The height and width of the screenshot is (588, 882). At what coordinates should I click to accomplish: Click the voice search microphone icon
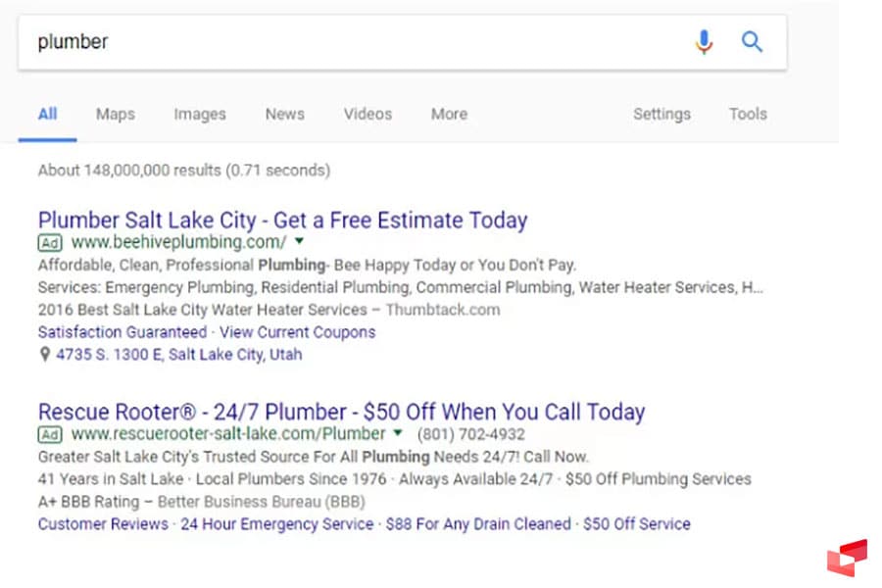[x=704, y=42]
